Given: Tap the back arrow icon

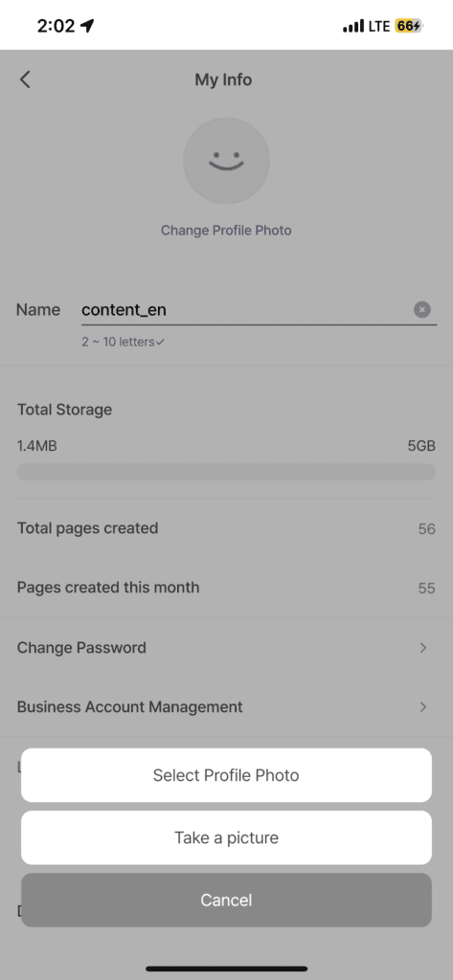Looking at the screenshot, I should tap(24, 79).
